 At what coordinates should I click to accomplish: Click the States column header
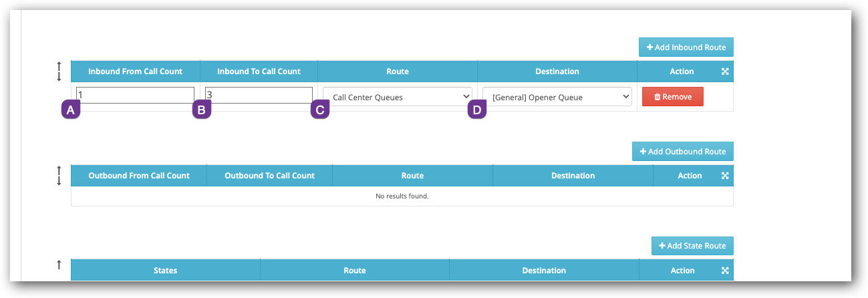click(165, 271)
